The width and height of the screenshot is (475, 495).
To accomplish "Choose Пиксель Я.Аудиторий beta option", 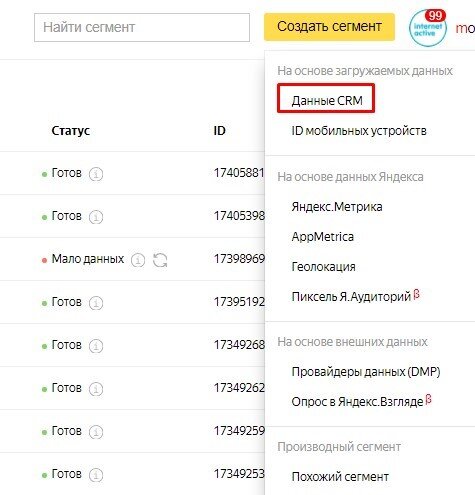I will pos(355,296).
